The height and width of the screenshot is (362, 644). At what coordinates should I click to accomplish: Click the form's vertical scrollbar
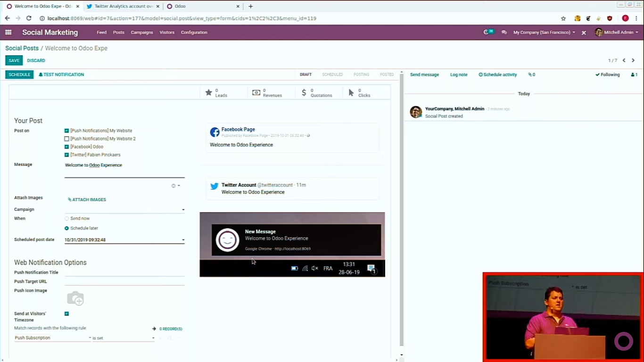[402, 210]
